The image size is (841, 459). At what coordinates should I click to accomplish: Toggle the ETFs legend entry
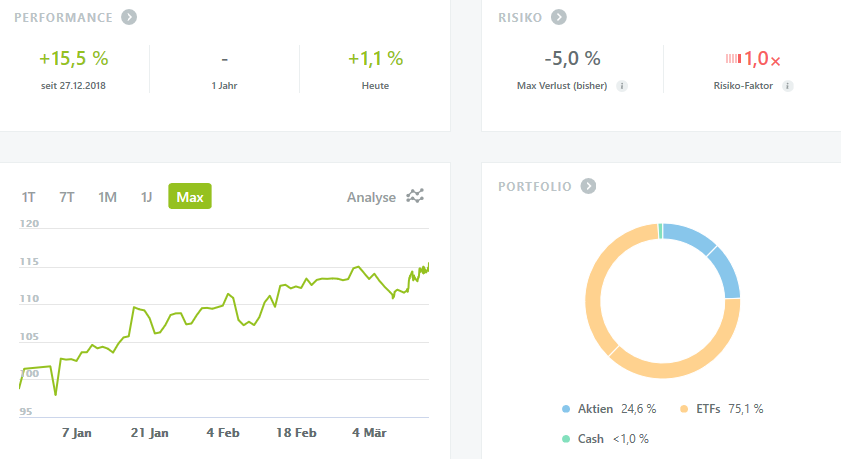720,409
